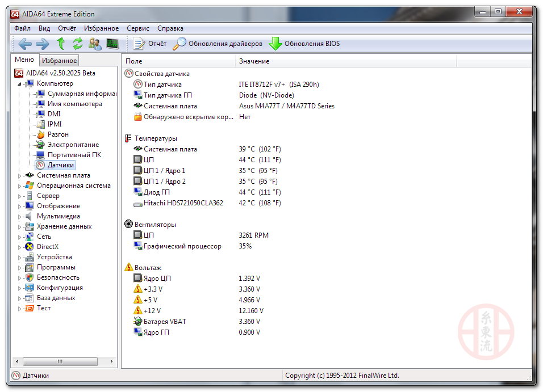543x392 pixels.
Task: Click the Forward navigation arrow
Action: pyautogui.click(x=43, y=44)
